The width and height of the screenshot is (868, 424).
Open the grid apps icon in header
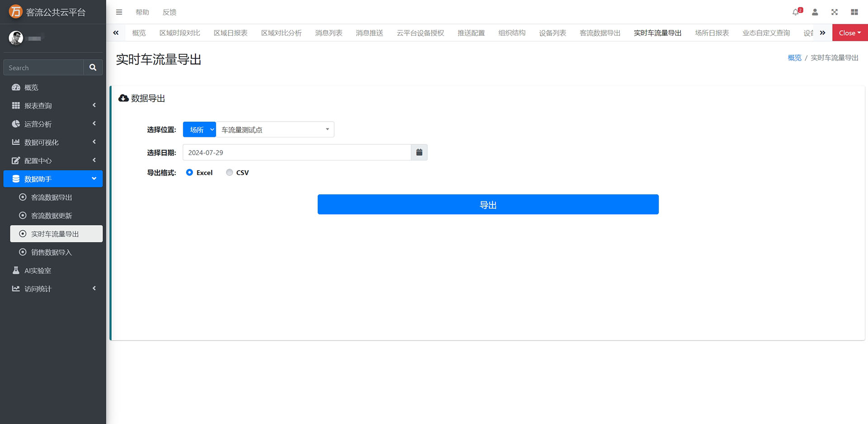(x=854, y=12)
